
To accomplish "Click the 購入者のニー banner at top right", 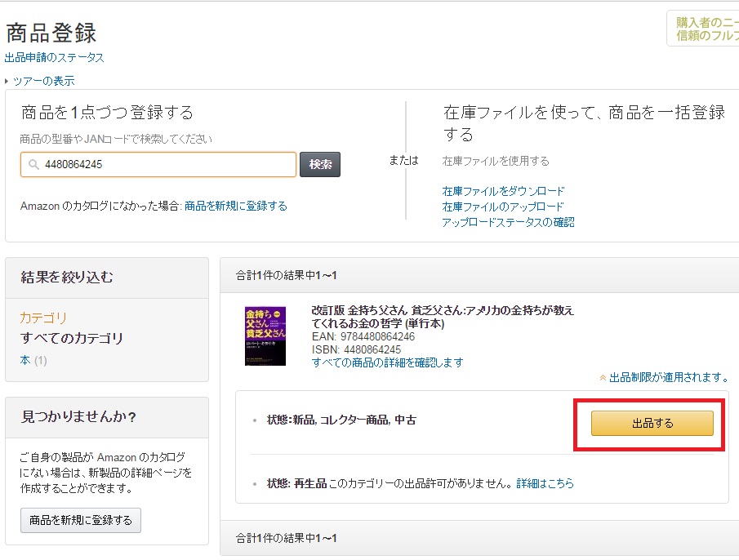I will (x=704, y=29).
